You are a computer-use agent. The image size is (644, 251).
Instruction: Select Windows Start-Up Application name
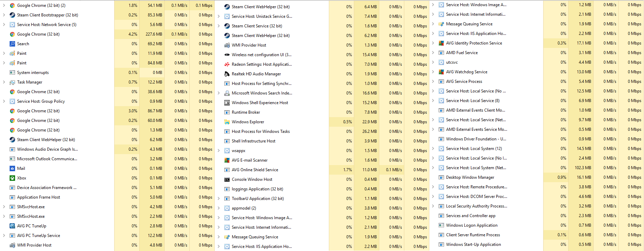473,244
